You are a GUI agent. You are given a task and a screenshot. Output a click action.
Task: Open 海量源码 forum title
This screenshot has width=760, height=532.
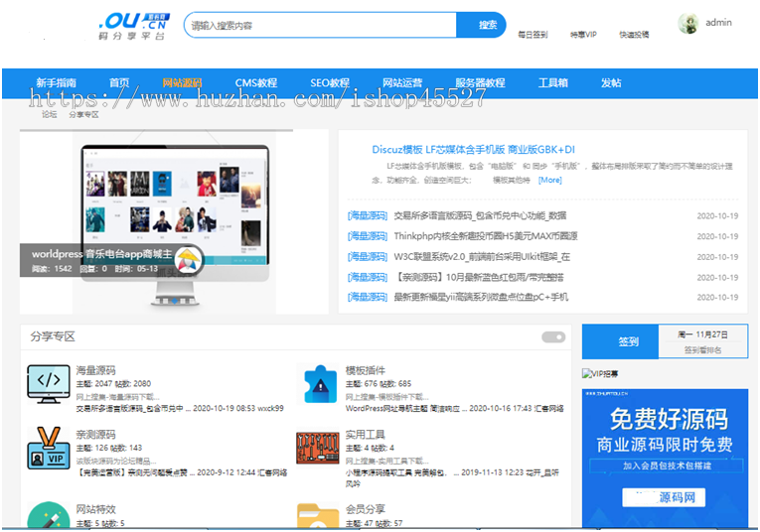pyautogui.click(x=96, y=371)
